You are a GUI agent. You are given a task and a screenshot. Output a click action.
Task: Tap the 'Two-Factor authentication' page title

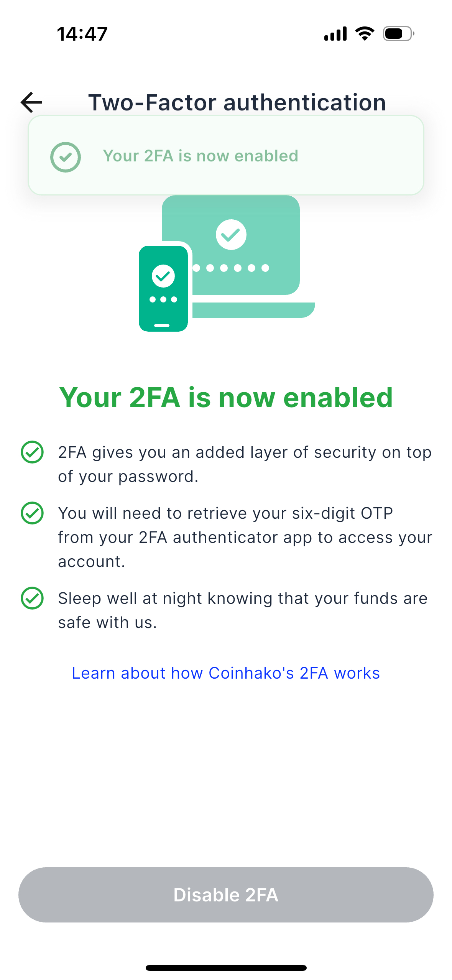tap(237, 102)
